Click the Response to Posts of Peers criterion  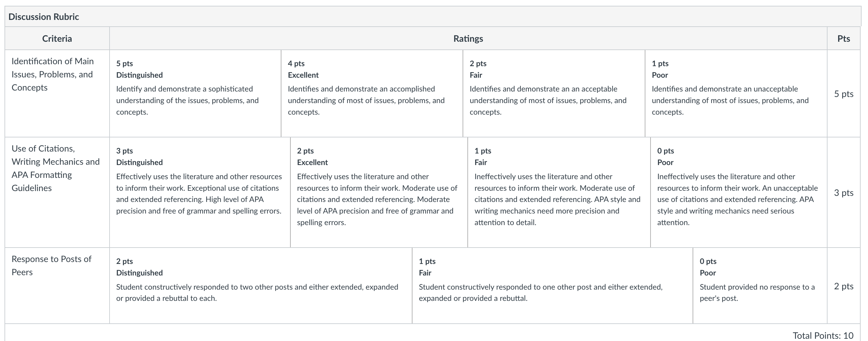pyautogui.click(x=51, y=266)
